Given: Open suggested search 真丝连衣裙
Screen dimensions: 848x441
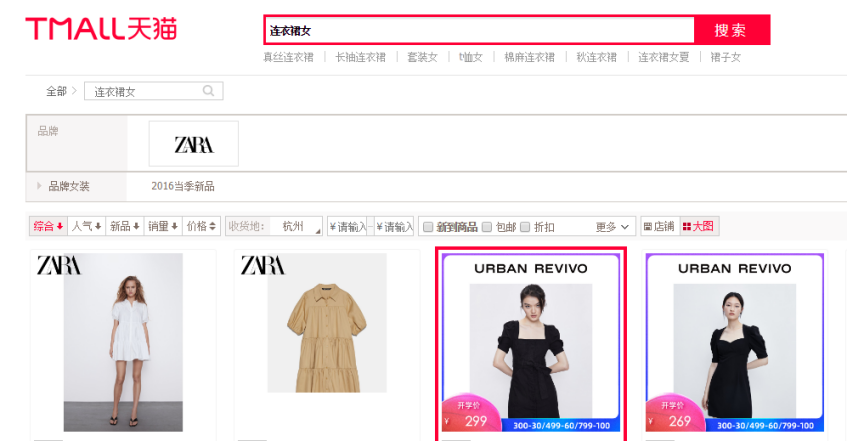Looking at the screenshot, I should (x=288, y=57).
